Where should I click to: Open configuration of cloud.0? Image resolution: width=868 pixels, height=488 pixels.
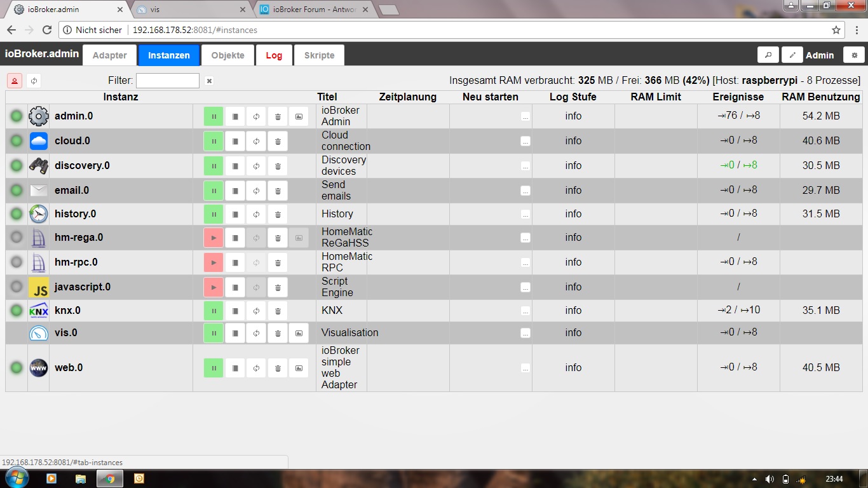(x=235, y=141)
